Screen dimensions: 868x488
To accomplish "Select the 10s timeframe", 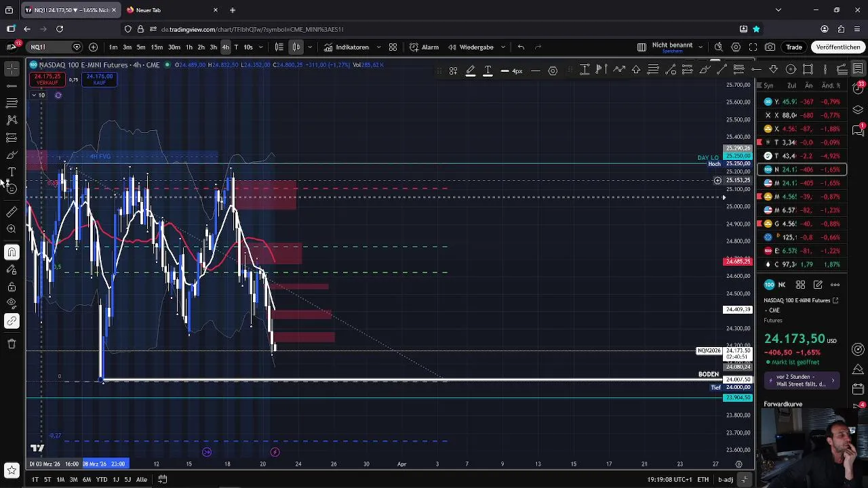I will click(248, 47).
